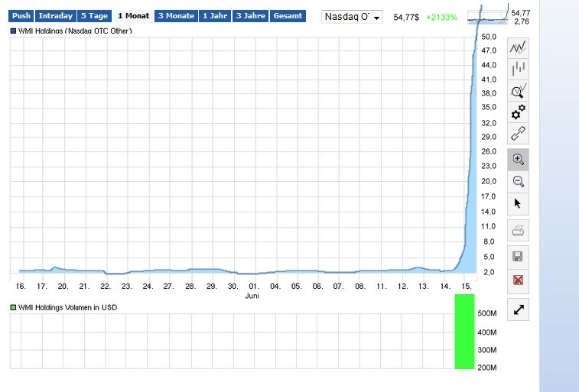Click the chain link icon
579x392 pixels.
click(x=518, y=134)
